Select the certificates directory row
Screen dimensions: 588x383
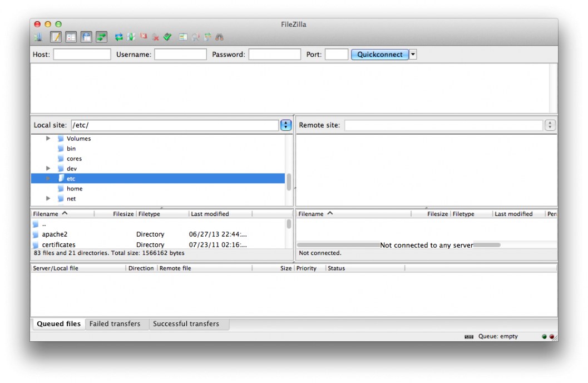pos(159,244)
